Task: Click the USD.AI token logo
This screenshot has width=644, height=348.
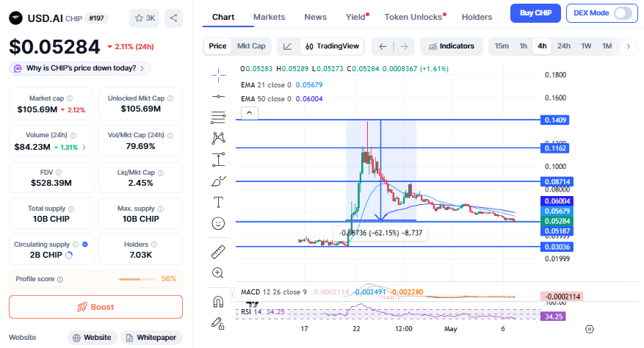Action: point(16,18)
